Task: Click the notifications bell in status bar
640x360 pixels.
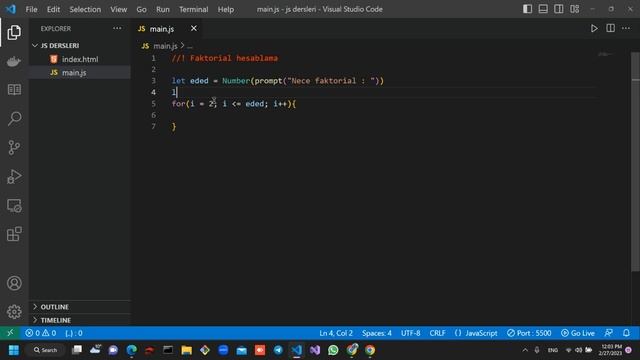Action: click(626, 333)
